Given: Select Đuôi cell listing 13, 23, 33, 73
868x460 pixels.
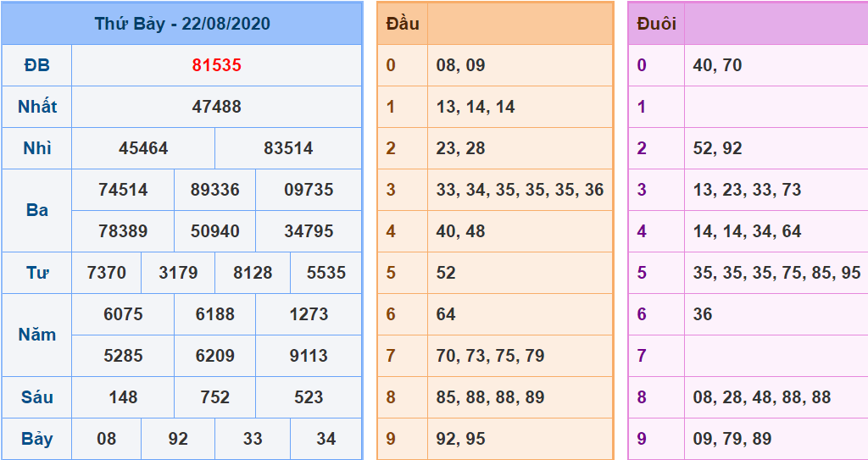Looking at the screenshot, I should [747, 190].
